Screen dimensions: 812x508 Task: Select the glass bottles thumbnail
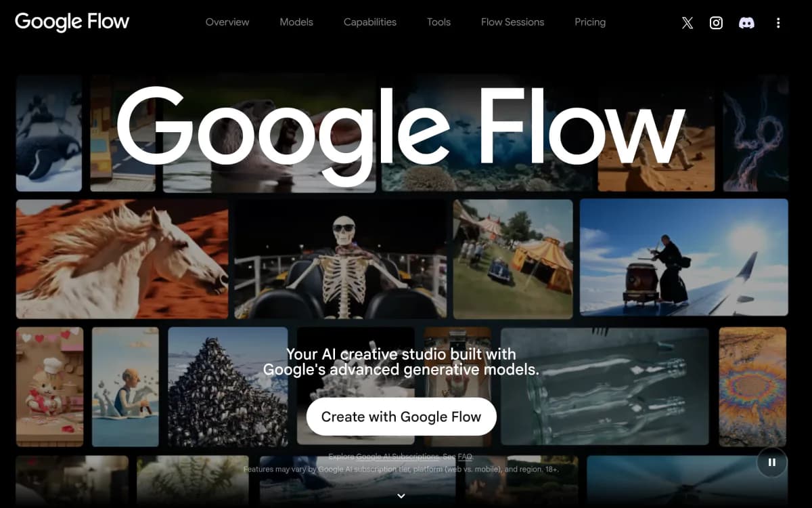pos(605,387)
